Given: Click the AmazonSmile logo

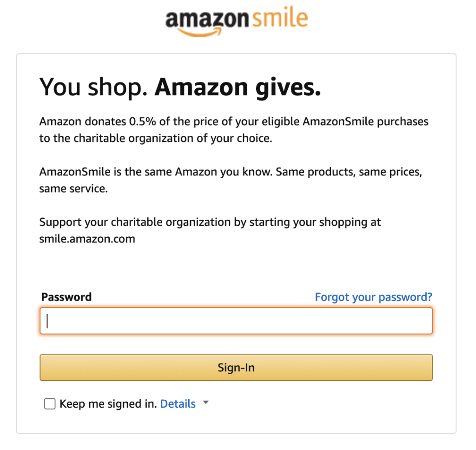Looking at the screenshot, I should point(236,21).
